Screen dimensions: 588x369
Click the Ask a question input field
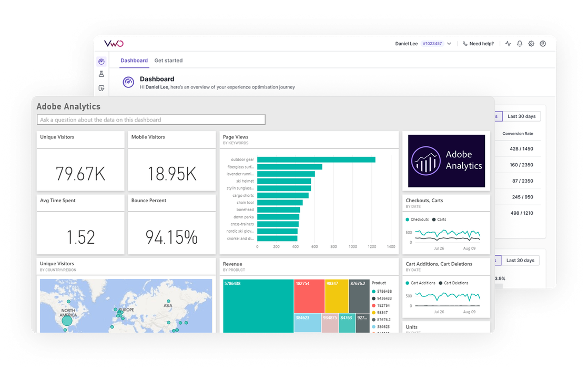(151, 120)
